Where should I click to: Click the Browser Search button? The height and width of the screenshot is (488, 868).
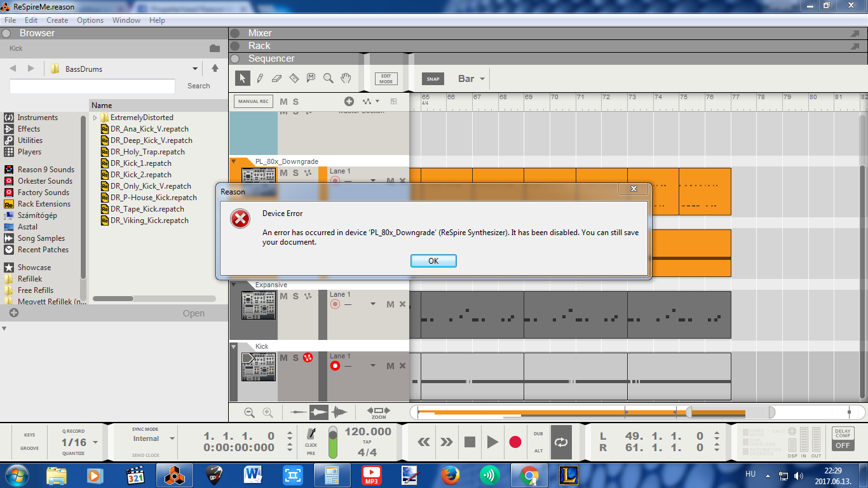click(198, 86)
